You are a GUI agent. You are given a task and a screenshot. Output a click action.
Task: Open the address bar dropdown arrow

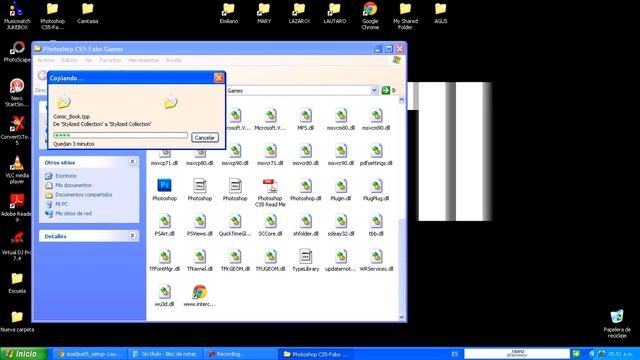coord(374,90)
